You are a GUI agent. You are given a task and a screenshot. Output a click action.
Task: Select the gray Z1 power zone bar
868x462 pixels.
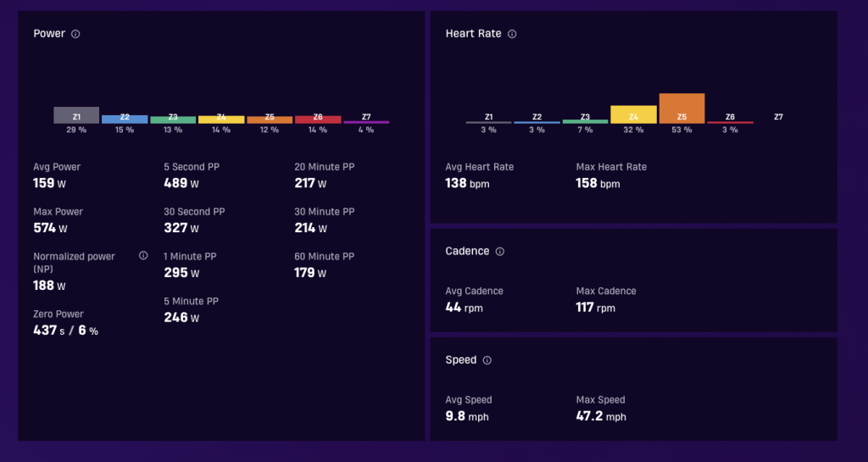pyautogui.click(x=76, y=115)
